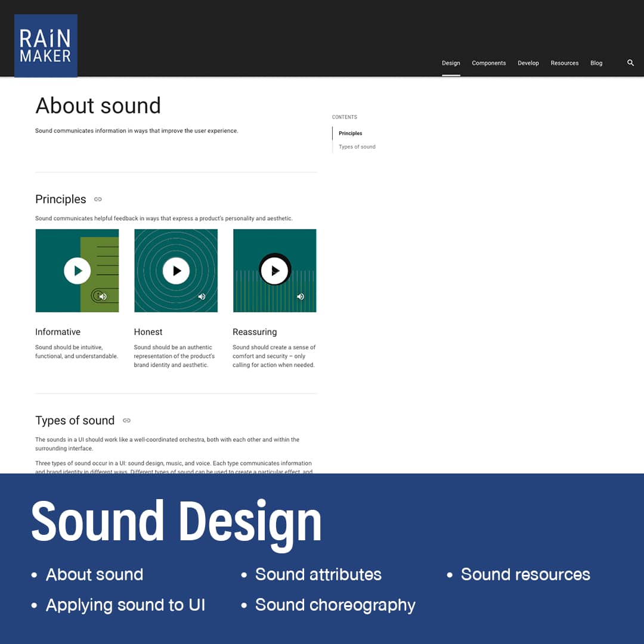
Task: Play the Informative sound video
Action: pyautogui.click(x=78, y=271)
